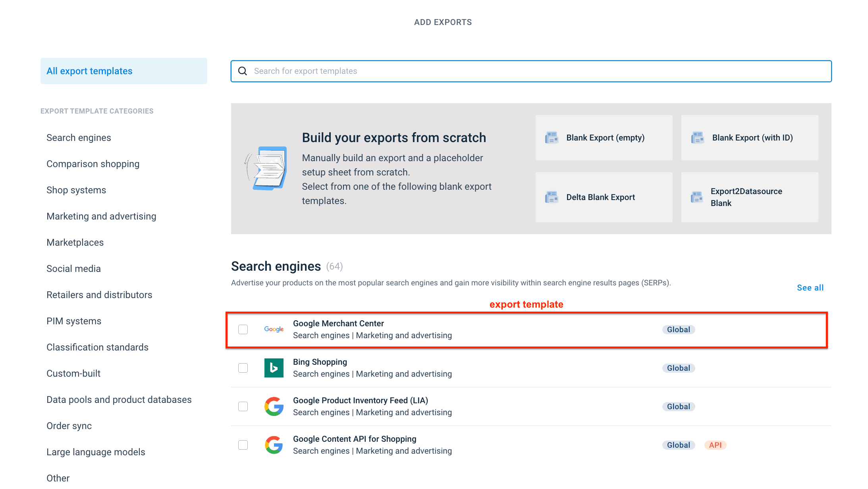Click the API tag on Google Content API
This screenshot has width=868, height=489.
pyautogui.click(x=716, y=445)
